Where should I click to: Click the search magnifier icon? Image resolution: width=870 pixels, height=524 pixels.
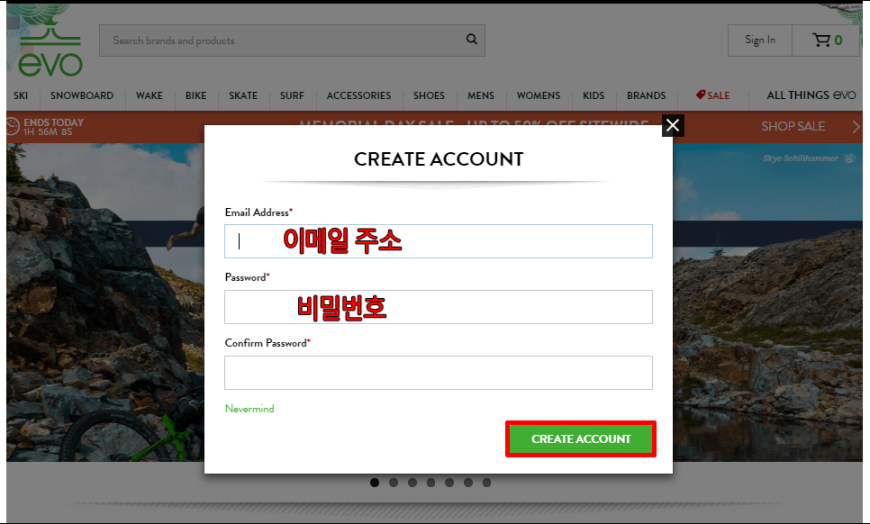pyautogui.click(x=472, y=39)
